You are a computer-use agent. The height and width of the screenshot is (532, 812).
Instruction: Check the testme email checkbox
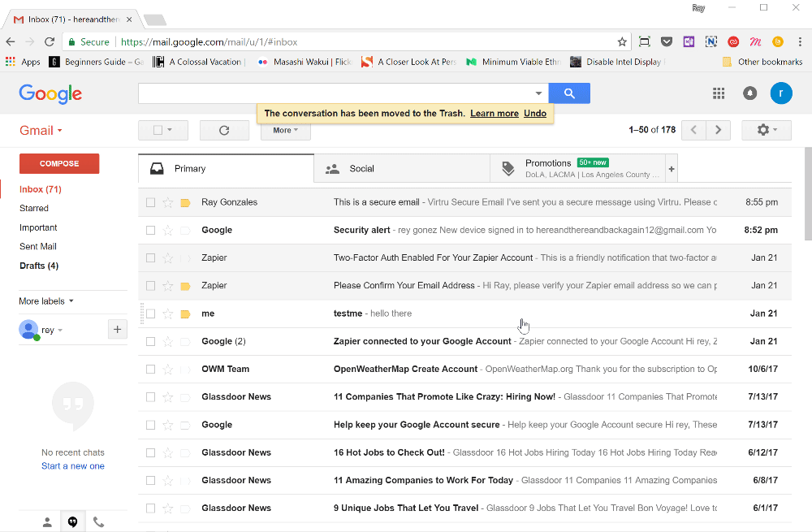151,314
